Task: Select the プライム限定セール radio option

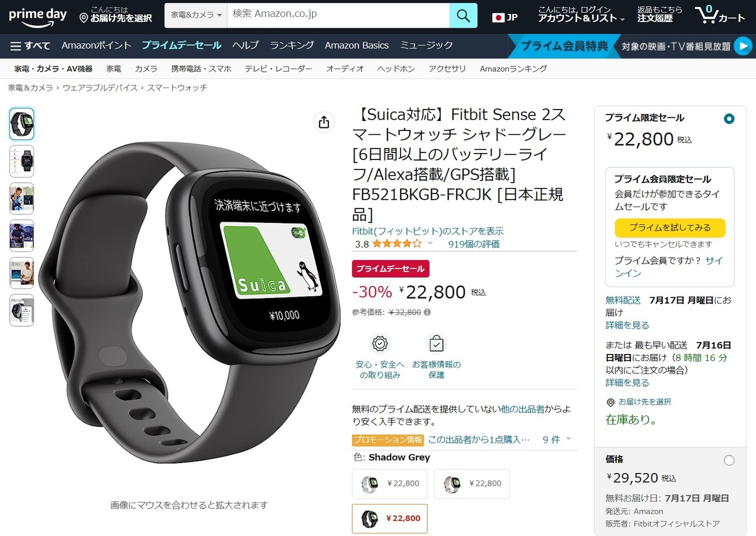Action: [729, 118]
